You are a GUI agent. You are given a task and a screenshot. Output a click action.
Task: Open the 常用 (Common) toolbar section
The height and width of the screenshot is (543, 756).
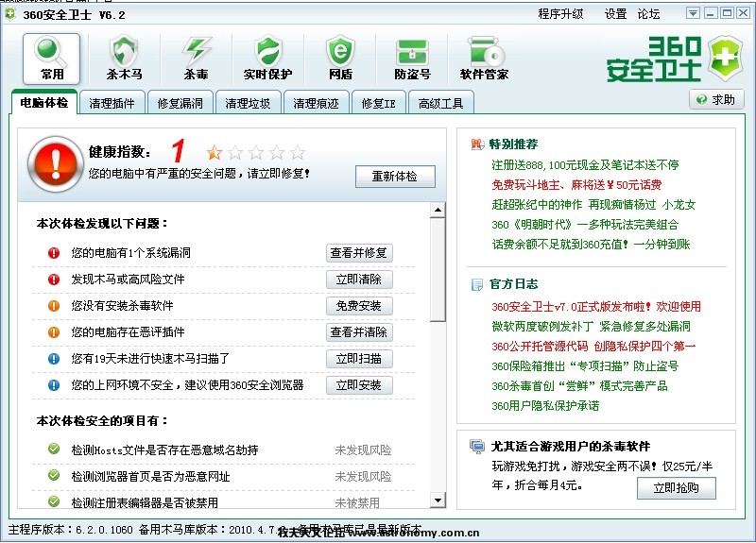click(51, 59)
